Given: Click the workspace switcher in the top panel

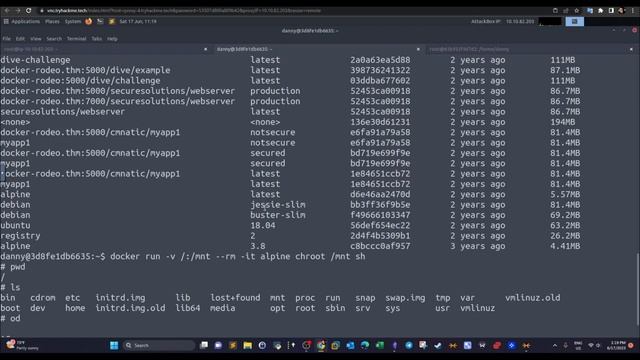Looking at the screenshot, I should pos(574,21).
